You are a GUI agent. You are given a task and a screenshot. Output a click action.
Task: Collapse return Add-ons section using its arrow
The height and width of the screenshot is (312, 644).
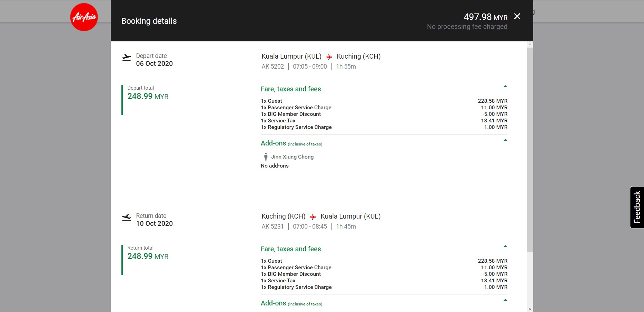click(505, 300)
